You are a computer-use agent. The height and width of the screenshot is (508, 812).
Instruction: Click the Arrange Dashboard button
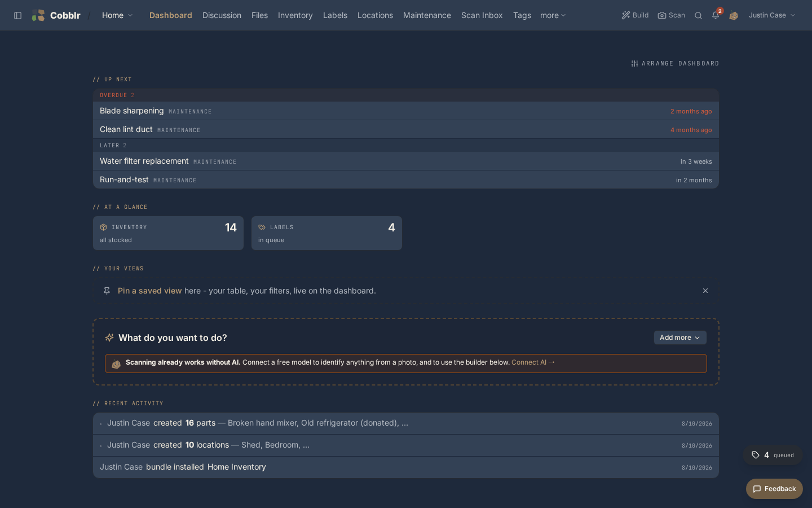coord(675,63)
